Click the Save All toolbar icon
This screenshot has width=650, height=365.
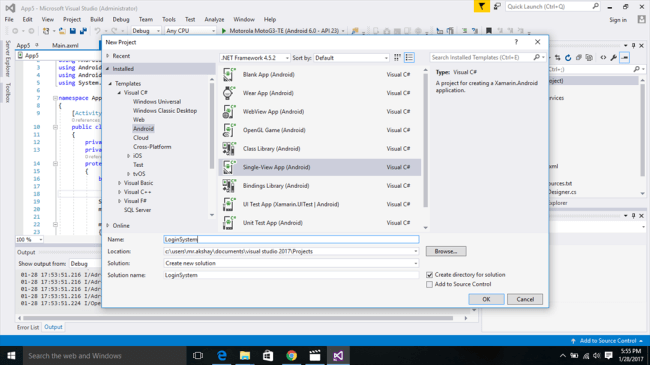click(83, 31)
